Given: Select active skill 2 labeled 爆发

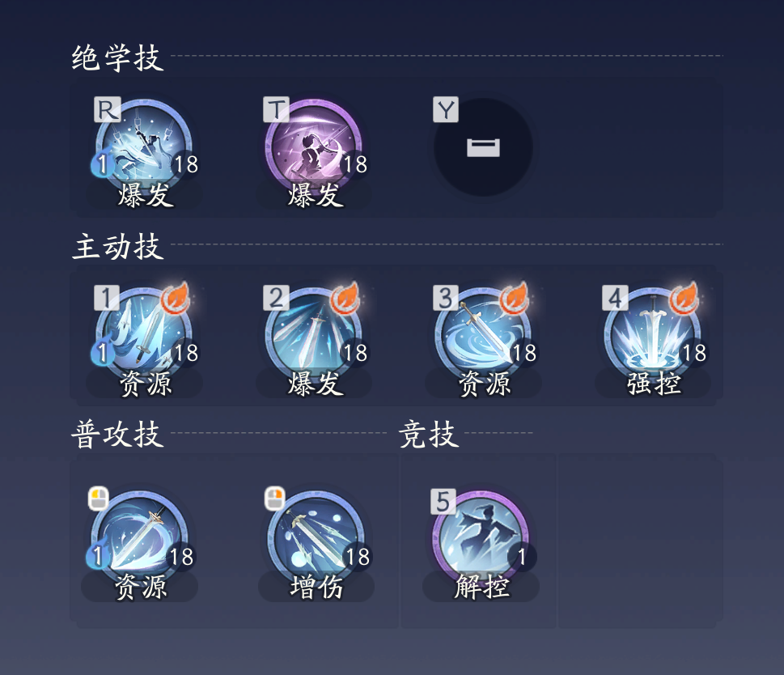Looking at the screenshot, I should tap(313, 336).
